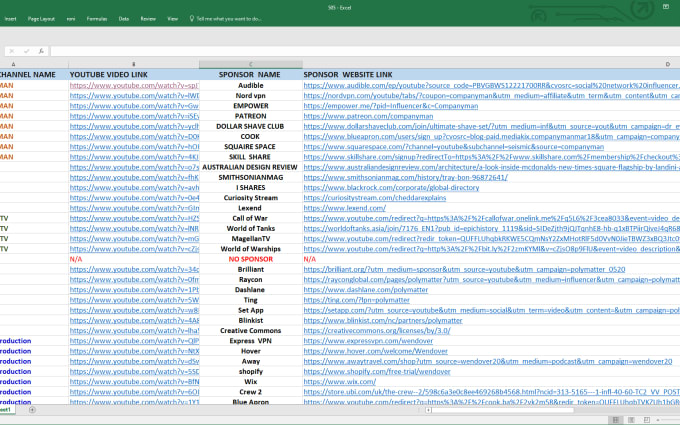Switch to Page Break Preview icon
The width and height of the screenshot is (680, 425).
[647, 420]
